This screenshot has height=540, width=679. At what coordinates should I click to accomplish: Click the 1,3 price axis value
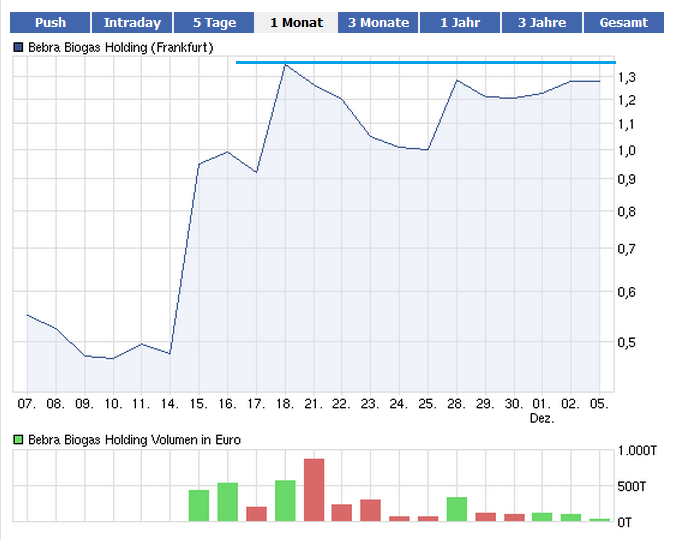(x=627, y=78)
